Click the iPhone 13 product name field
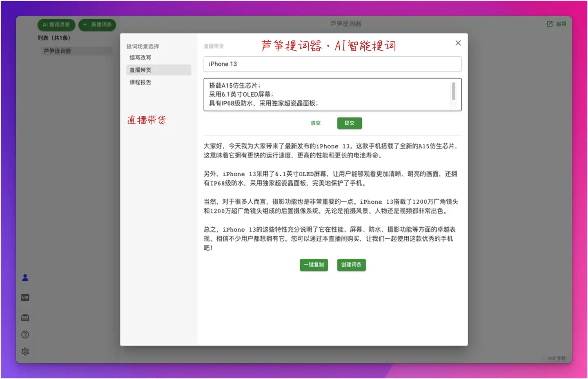The image size is (588, 379). [332, 64]
